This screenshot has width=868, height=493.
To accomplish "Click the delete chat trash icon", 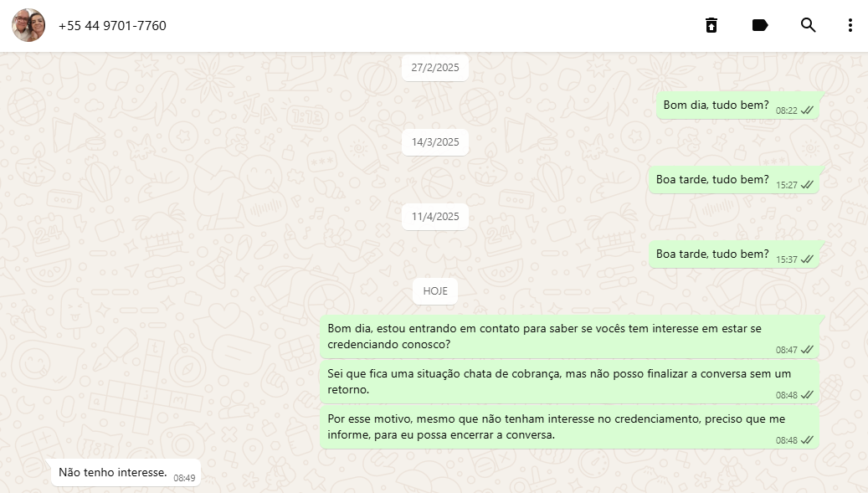I will [x=711, y=25].
